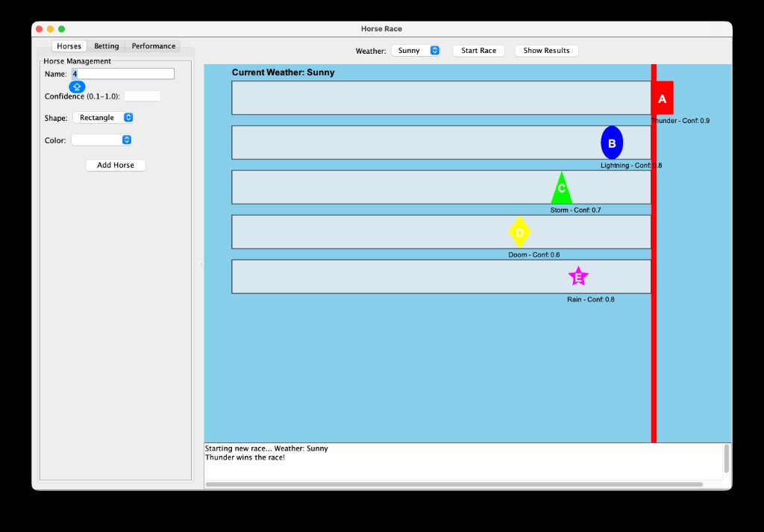Click the Add Horse button
Viewport: 764px width, 532px height.
[116, 165]
